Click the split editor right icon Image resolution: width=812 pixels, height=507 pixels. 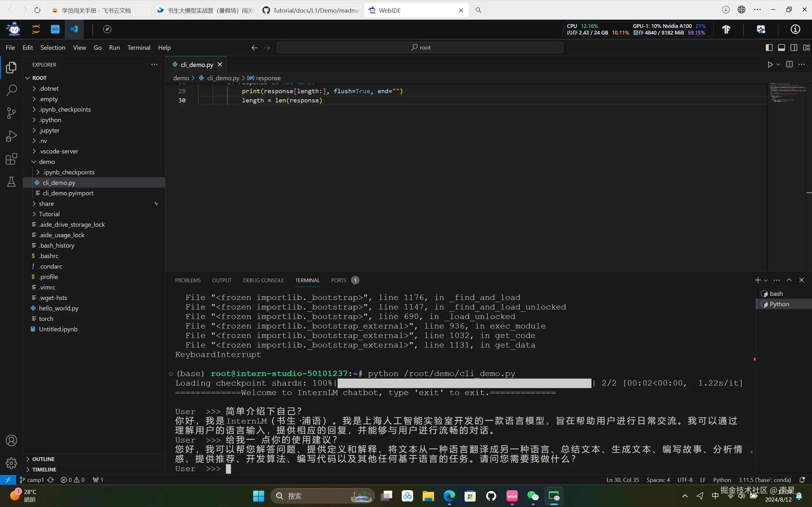tap(789, 64)
